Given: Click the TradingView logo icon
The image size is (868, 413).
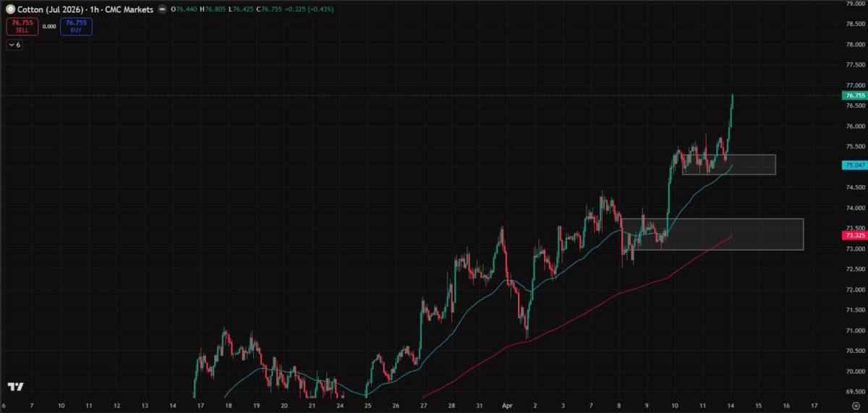Looking at the screenshot, I should click(16, 387).
